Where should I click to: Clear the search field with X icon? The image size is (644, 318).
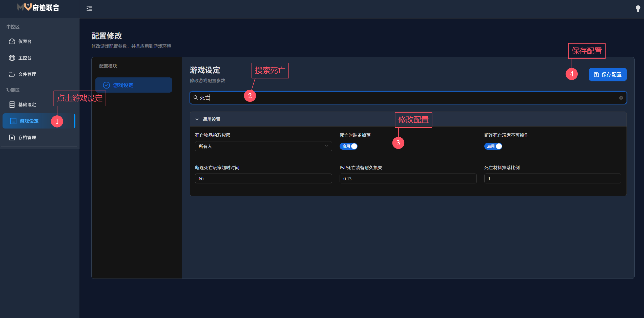[x=621, y=98]
